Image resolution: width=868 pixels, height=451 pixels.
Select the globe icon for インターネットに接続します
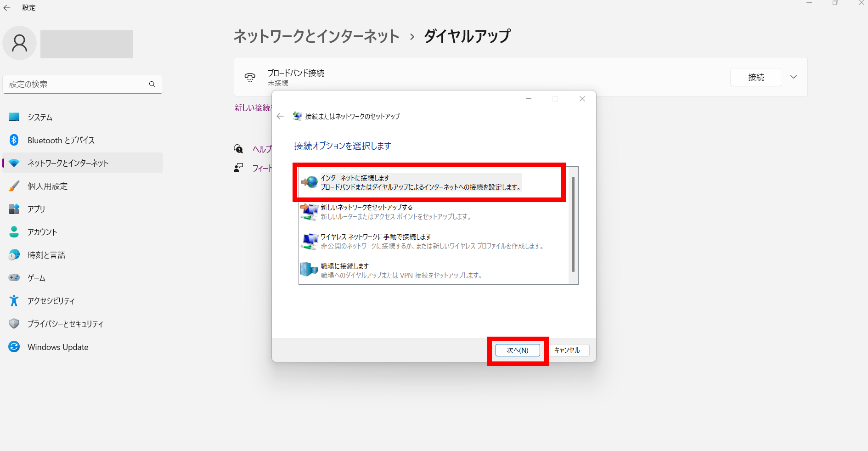click(309, 182)
